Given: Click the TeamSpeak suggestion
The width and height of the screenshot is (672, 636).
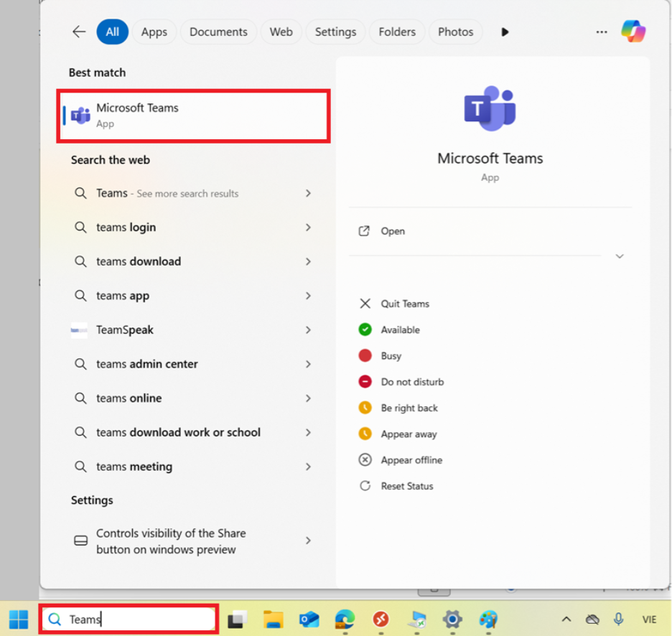Looking at the screenshot, I should (x=125, y=330).
